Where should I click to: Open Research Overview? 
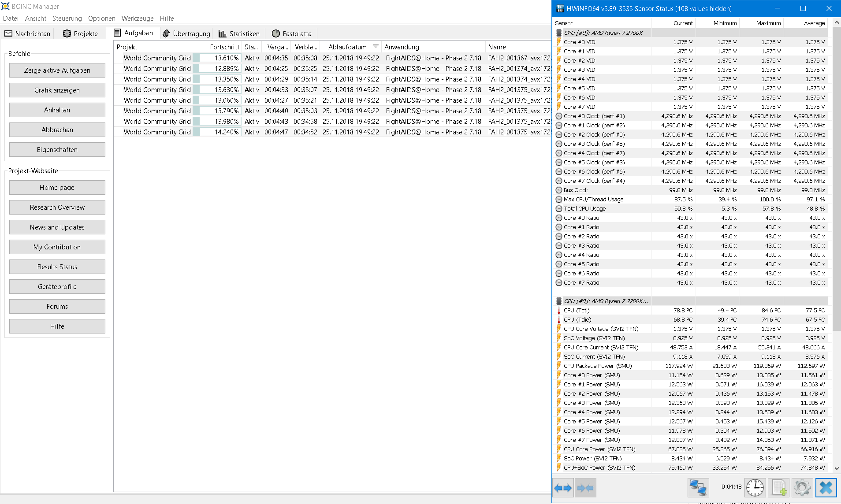pos(57,208)
